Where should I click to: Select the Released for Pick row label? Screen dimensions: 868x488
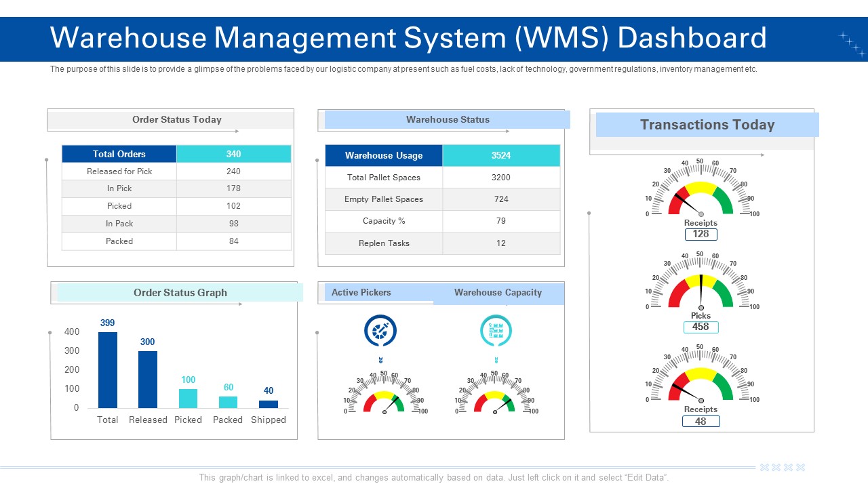[119, 171]
